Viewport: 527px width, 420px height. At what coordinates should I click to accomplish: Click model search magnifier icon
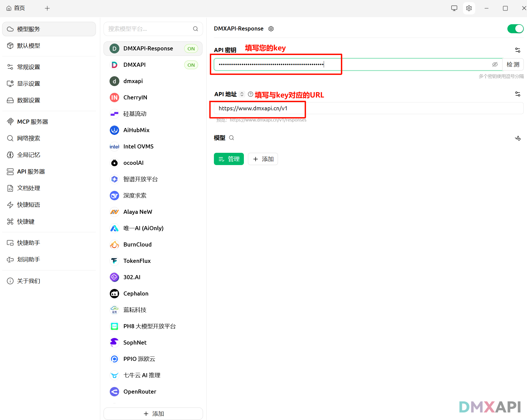231,138
